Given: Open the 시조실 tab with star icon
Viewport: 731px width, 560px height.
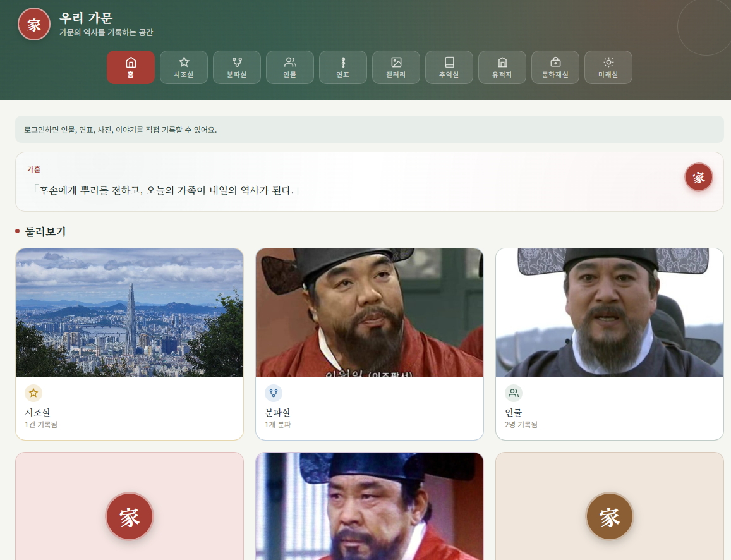Looking at the screenshot, I should pyautogui.click(x=184, y=67).
